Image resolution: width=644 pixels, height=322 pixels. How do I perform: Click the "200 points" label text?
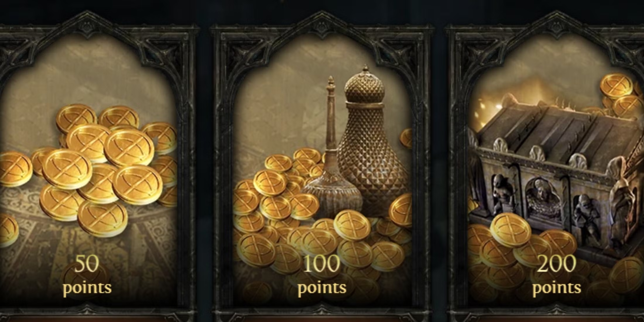click(x=556, y=275)
